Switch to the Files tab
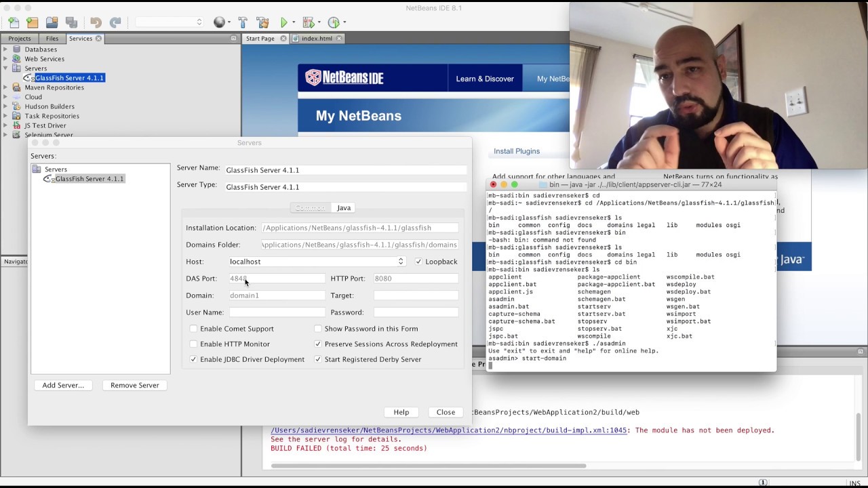Screen dimensions: 868x488 pos(52,39)
